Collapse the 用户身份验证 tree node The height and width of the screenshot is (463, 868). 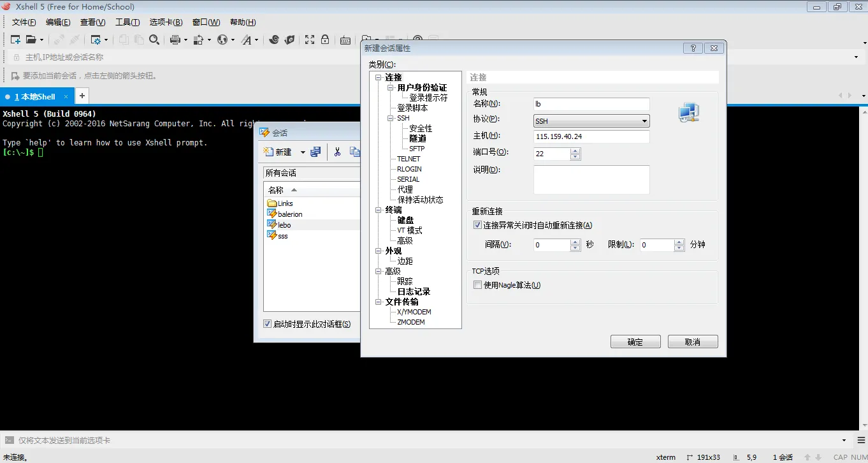point(391,87)
